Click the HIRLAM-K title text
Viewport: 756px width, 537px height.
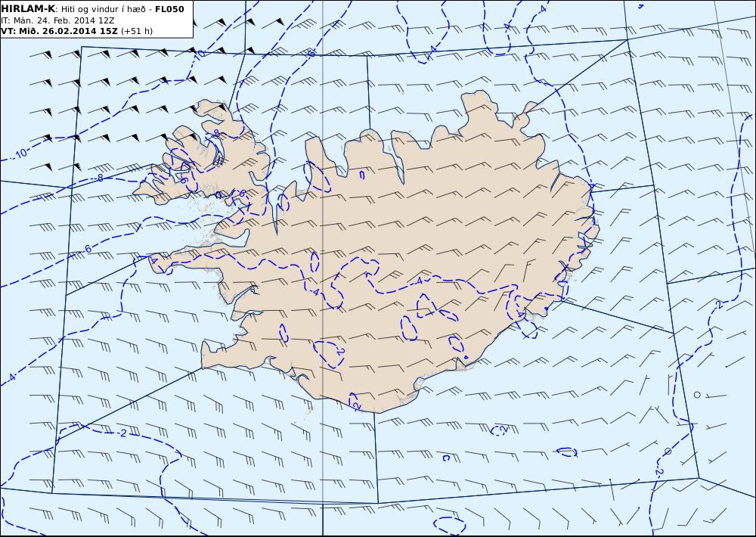pos(29,8)
